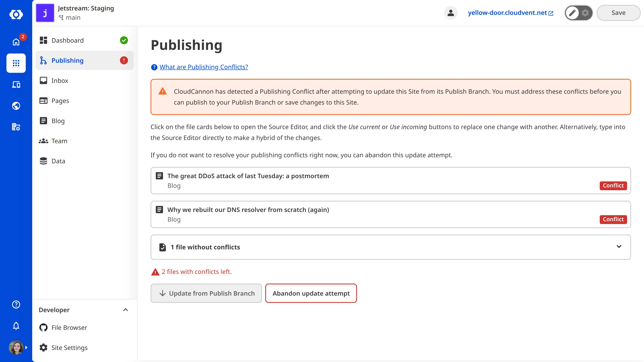Click the Jetstream site purple j icon
The height and width of the screenshot is (362, 644).
[x=45, y=13]
